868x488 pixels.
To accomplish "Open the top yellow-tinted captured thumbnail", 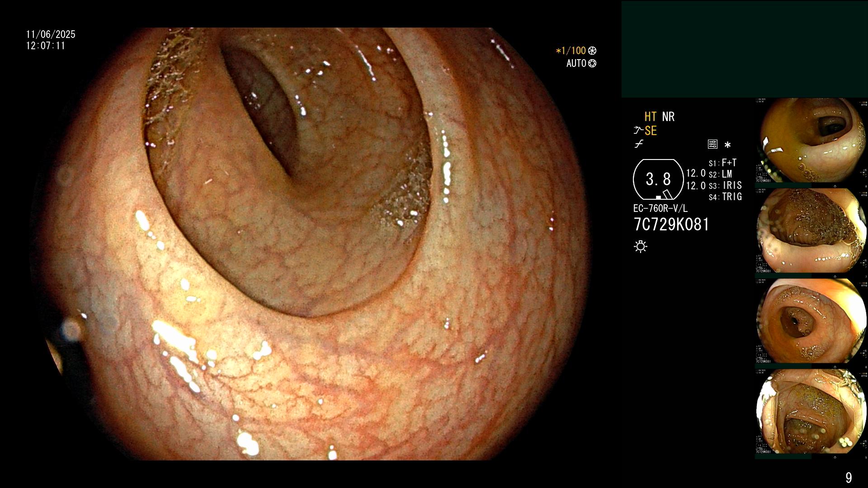I will (x=811, y=140).
